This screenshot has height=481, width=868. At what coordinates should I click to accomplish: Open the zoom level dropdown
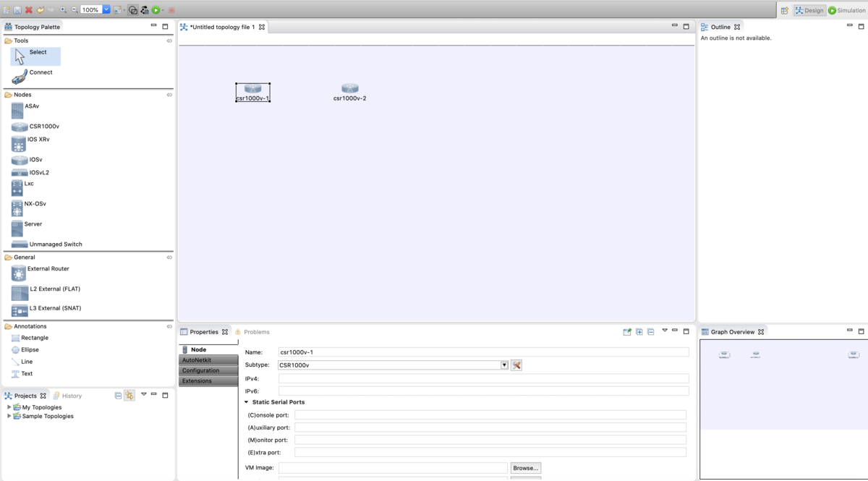pos(106,10)
